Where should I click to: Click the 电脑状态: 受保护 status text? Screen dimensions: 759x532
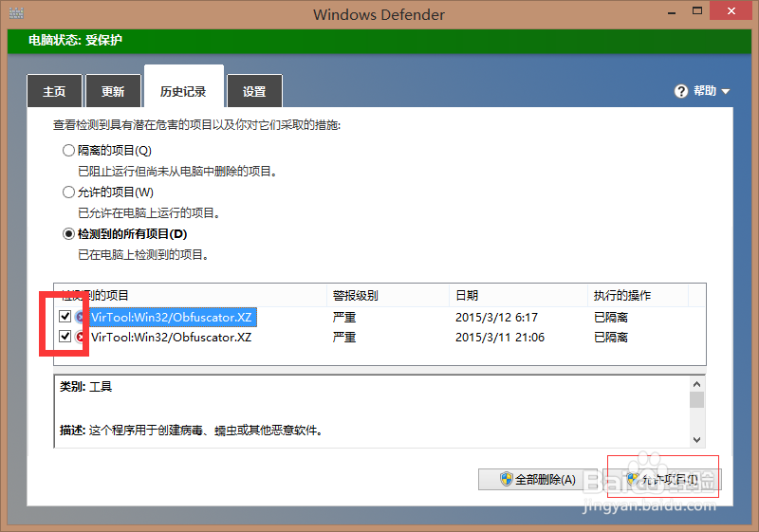coord(75,40)
